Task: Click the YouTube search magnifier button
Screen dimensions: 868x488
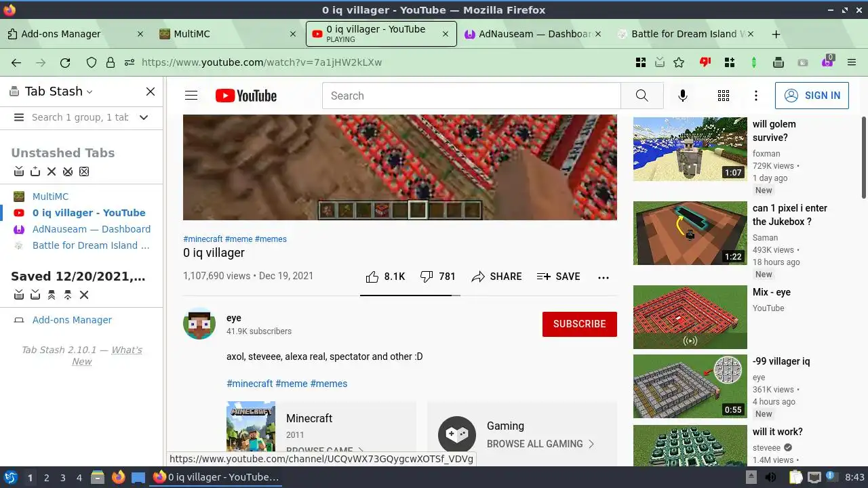Action: pos(642,96)
